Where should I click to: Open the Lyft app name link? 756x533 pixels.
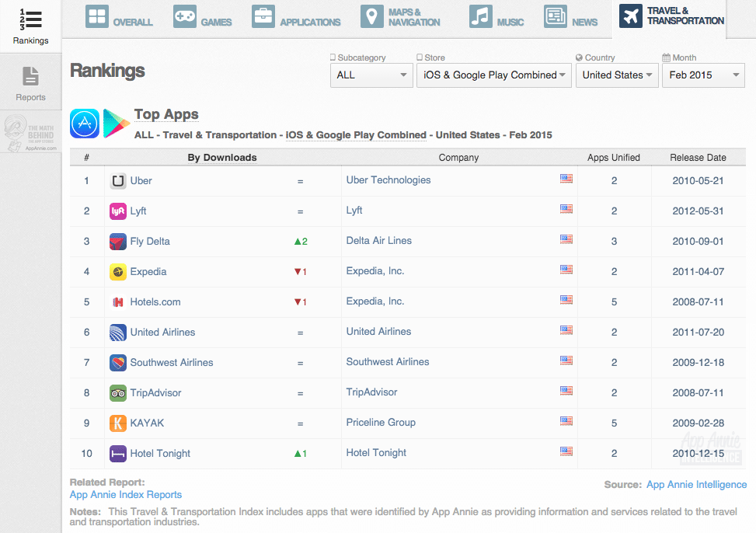[138, 211]
